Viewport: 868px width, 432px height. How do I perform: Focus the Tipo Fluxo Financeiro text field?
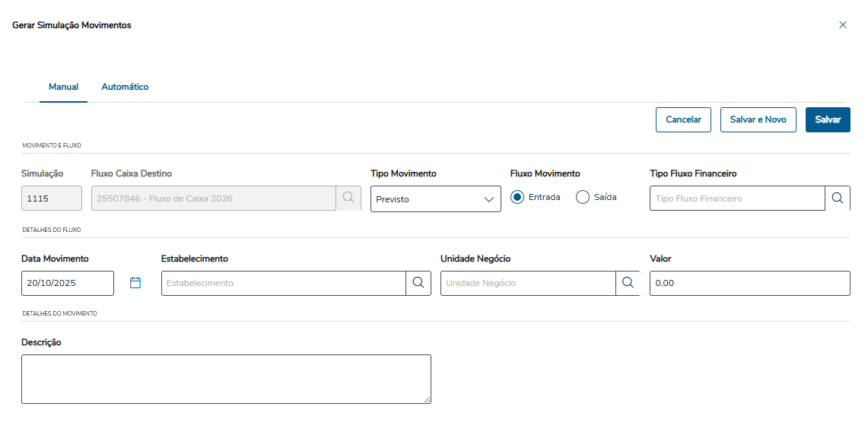(x=736, y=199)
